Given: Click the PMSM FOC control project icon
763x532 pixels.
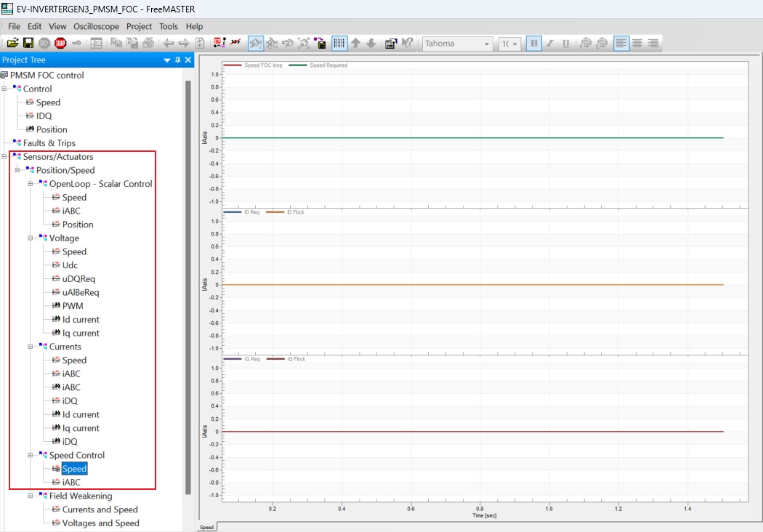Looking at the screenshot, I should (x=5, y=75).
